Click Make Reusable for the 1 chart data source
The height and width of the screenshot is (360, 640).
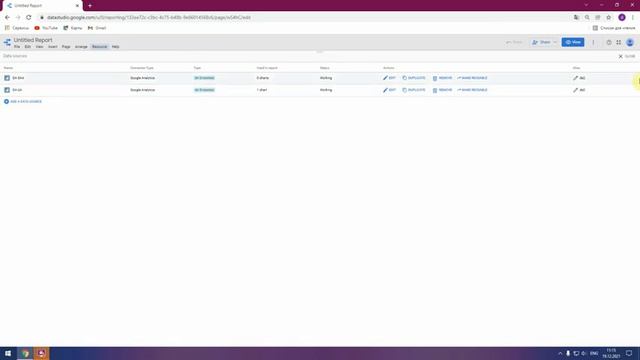pos(472,90)
